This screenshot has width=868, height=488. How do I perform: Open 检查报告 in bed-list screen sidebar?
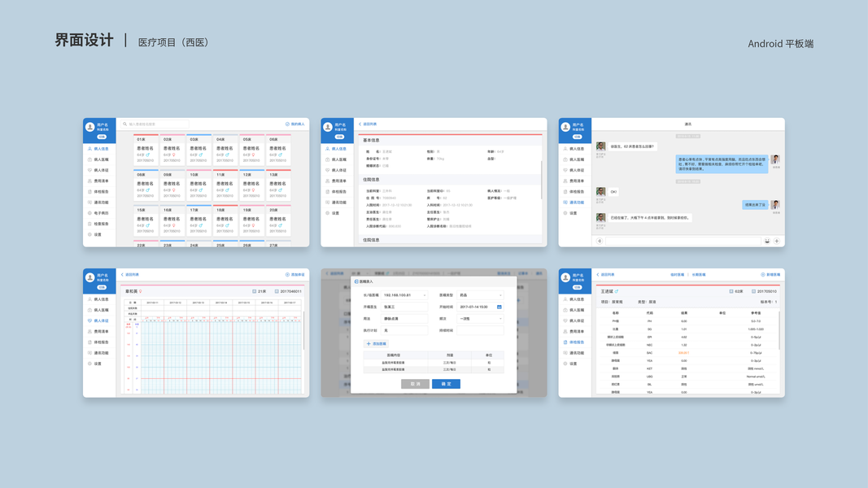click(x=99, y=224)
